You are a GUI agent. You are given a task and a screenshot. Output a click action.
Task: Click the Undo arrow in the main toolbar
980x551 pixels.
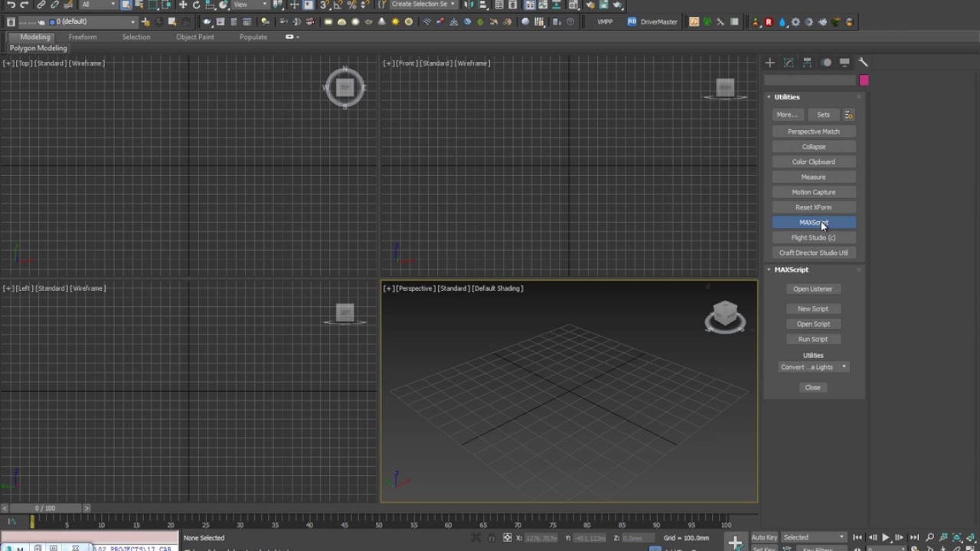click(11, 5)
